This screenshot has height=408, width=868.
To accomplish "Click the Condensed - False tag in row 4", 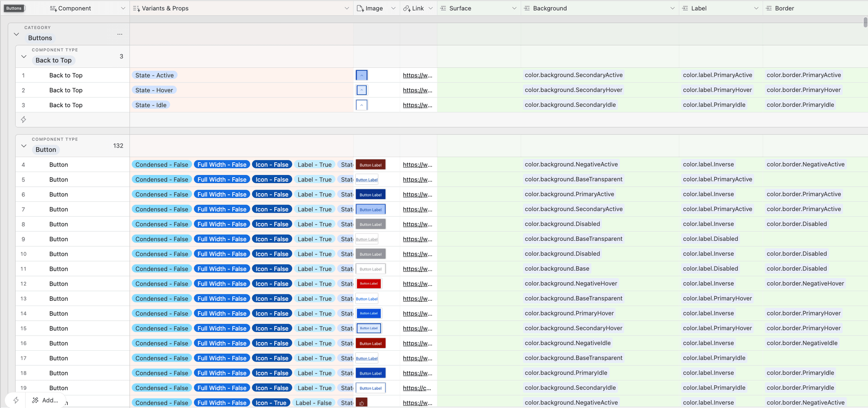I will point(162,165).
